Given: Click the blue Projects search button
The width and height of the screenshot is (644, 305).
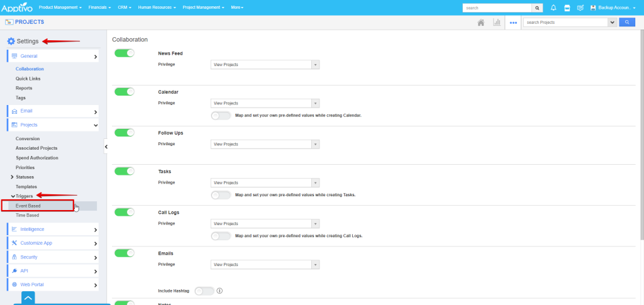Looking at the screenshot, I should click(x=627, y=22).
